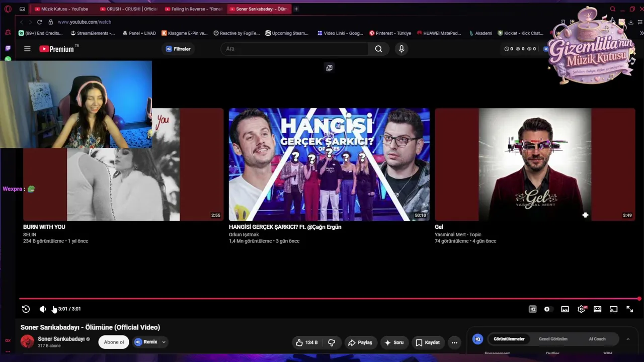Start voice search with the microphone
Screen dimensions: 644x362
point(401,49)
